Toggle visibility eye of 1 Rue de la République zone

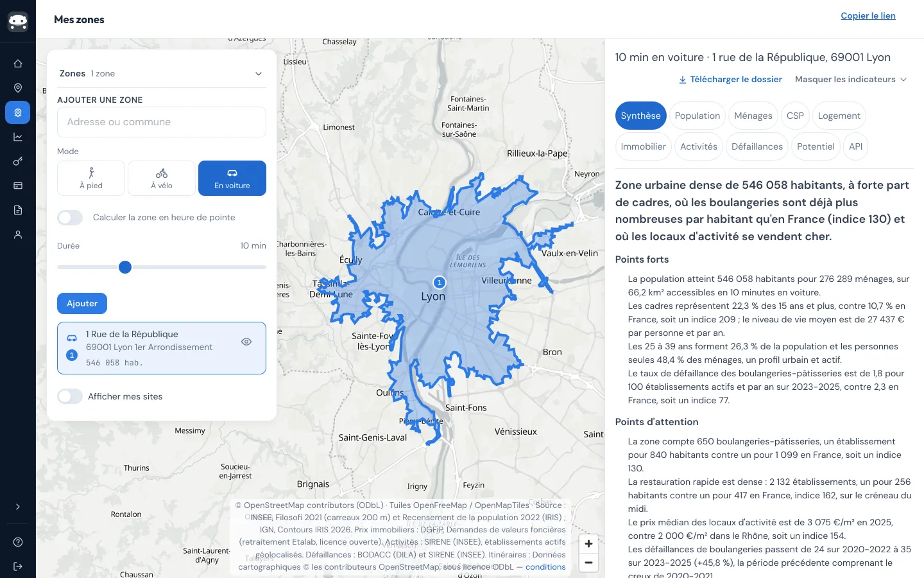pyautogui.click(x=246, y=342)
